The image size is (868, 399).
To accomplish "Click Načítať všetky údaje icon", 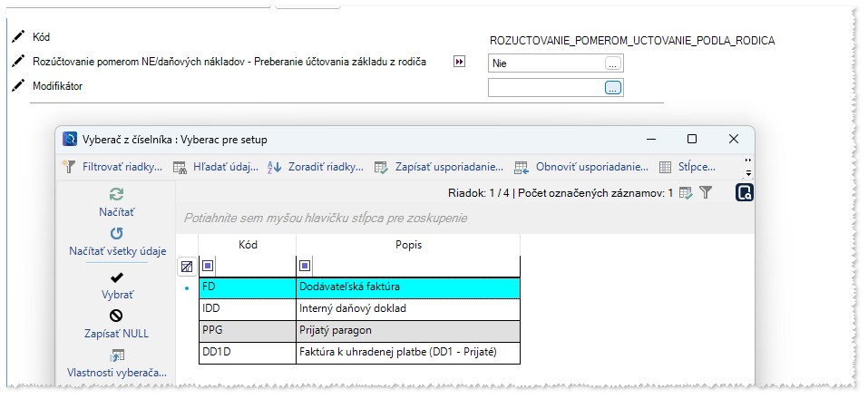I will pyautogui.click(x=116, y=234).
